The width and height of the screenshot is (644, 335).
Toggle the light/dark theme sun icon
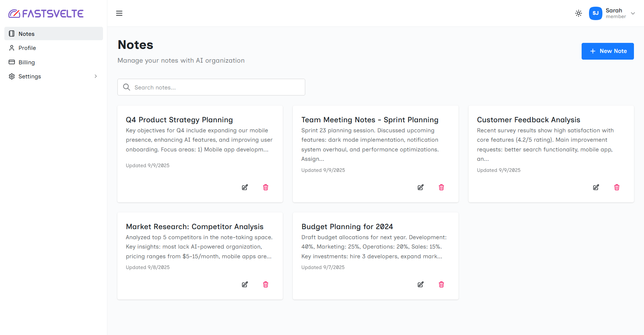(579, 13)
